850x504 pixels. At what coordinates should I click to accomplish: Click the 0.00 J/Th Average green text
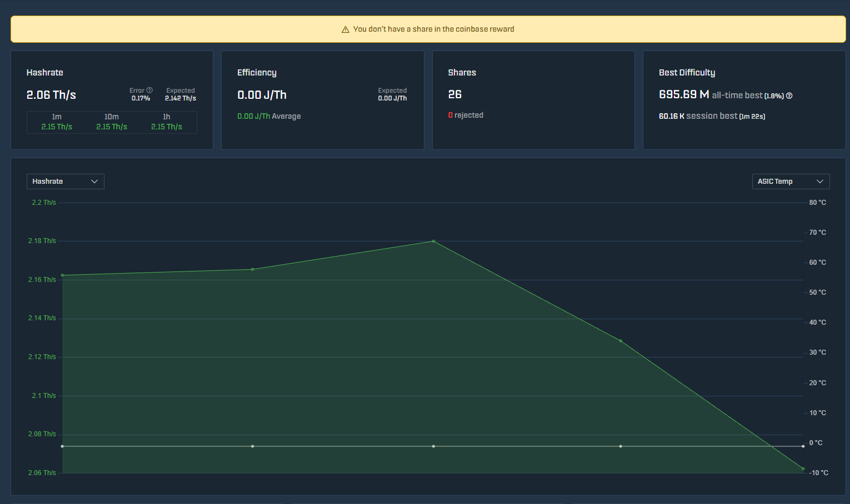[x=269, y=116]
